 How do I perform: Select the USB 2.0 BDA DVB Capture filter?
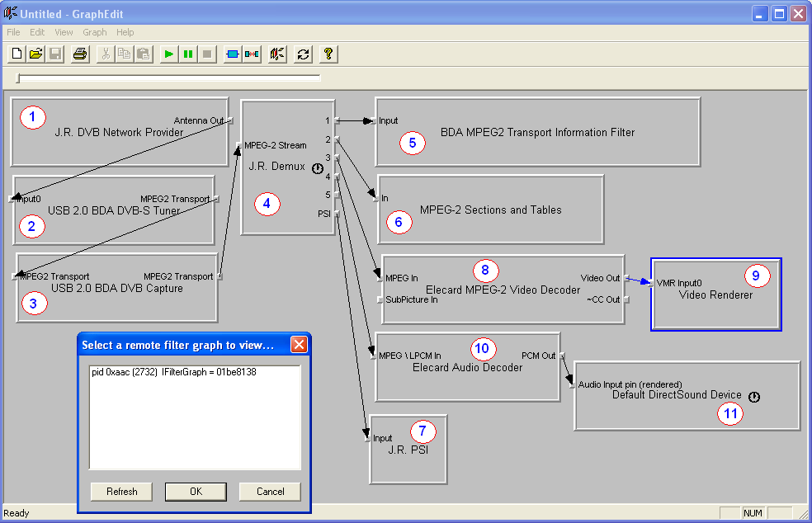tap(117, 289)
